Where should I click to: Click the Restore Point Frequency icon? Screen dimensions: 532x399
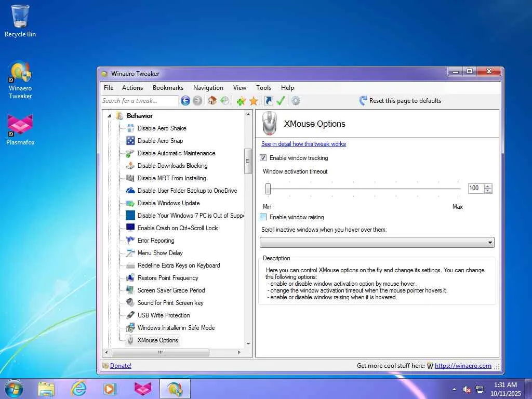130,278
